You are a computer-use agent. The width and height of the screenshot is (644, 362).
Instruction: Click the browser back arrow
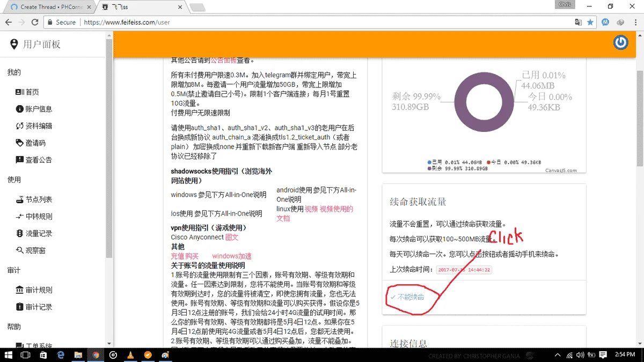(x=9, y=23)
